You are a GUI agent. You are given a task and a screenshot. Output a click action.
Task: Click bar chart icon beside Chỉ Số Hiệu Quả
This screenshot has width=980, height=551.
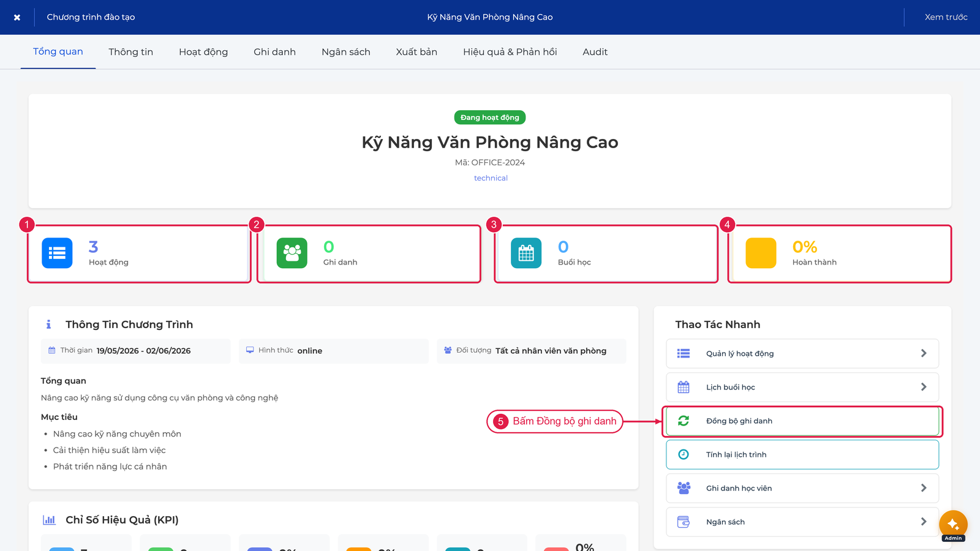coord(49,520)
